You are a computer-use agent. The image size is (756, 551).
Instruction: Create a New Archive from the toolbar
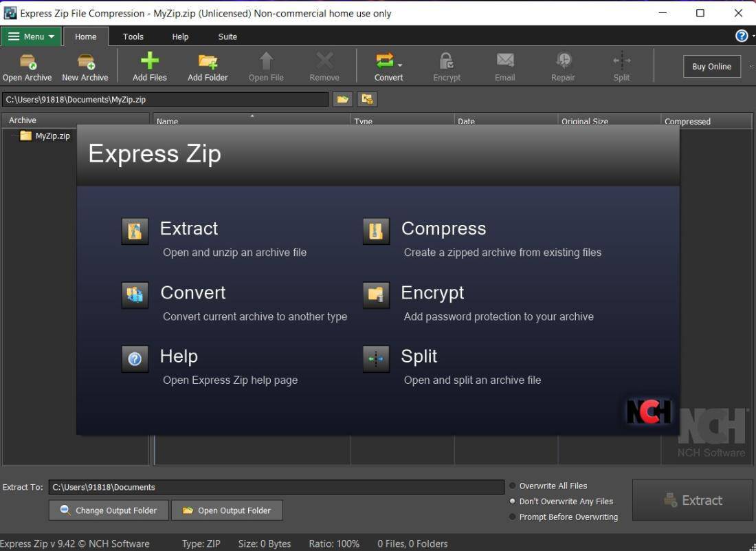(86, 62)
